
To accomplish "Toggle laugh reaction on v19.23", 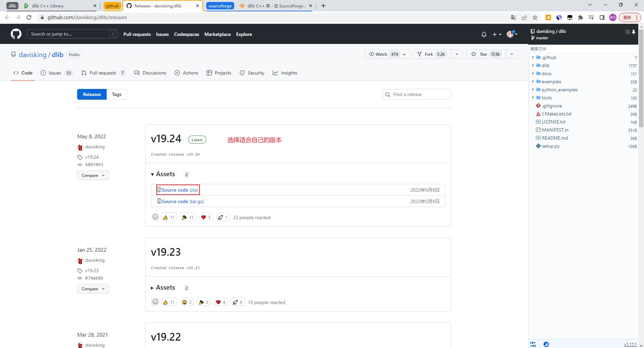I will point(187,302).
